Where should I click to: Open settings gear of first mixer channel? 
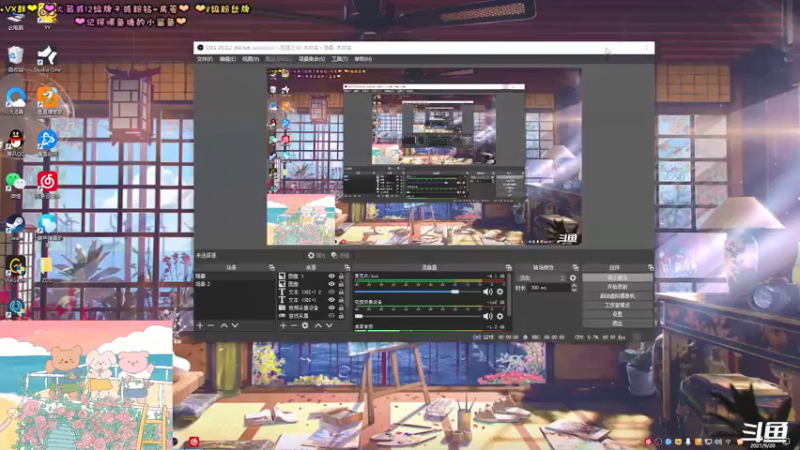500,292
